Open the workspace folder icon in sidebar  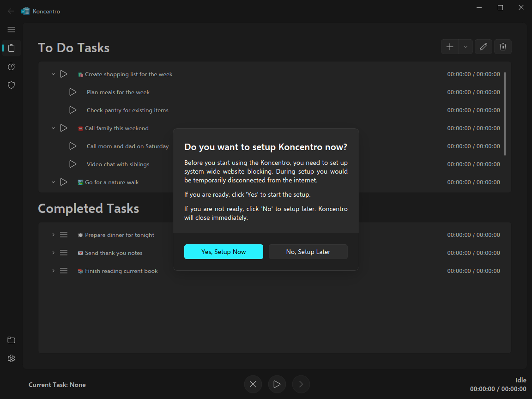12,340
